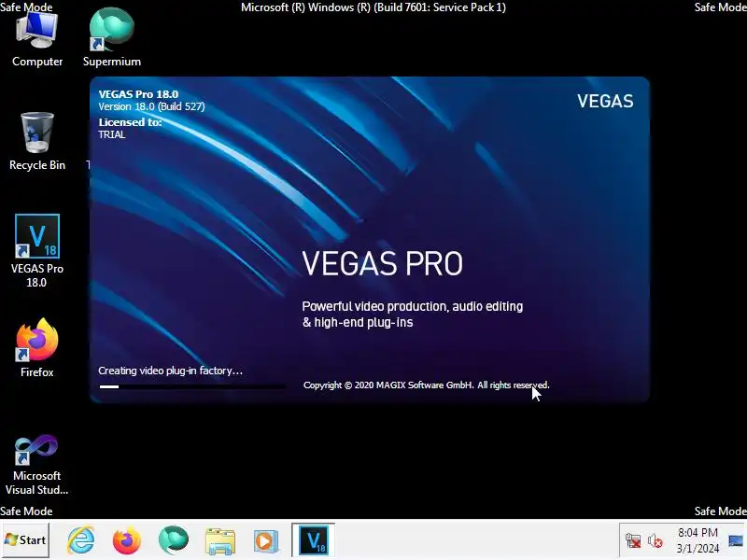Launch Supermium from the taskbar
This screenshot has height=560, width=747.
pyautogui.click(x=174, y=540)
